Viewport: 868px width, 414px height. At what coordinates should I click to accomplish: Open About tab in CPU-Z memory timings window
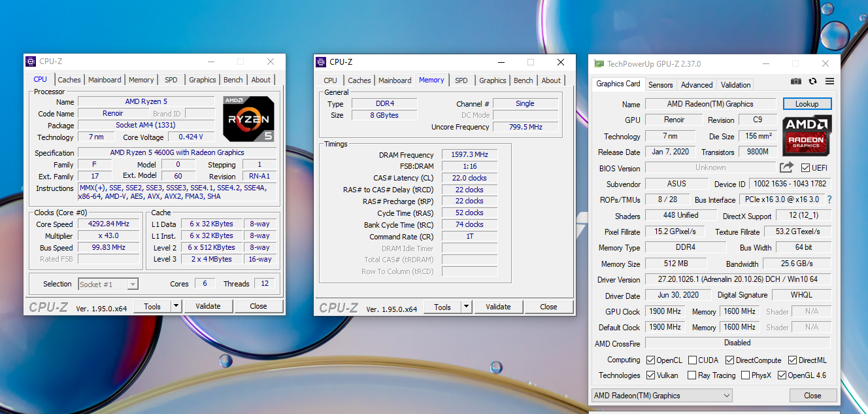click(551, 80)
